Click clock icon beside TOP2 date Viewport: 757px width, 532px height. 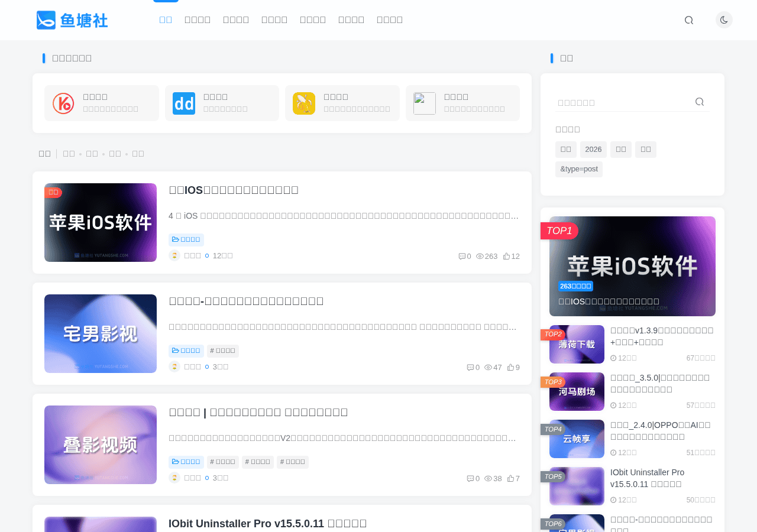613,358
